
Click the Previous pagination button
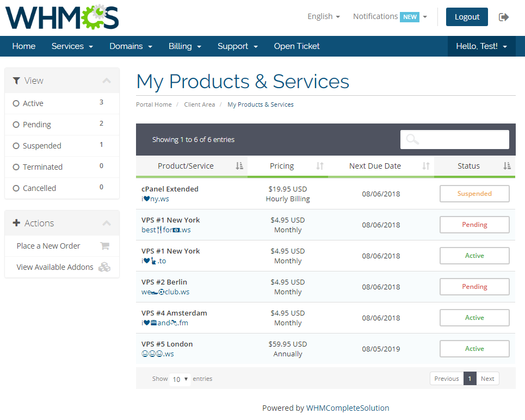pos(447,379)
